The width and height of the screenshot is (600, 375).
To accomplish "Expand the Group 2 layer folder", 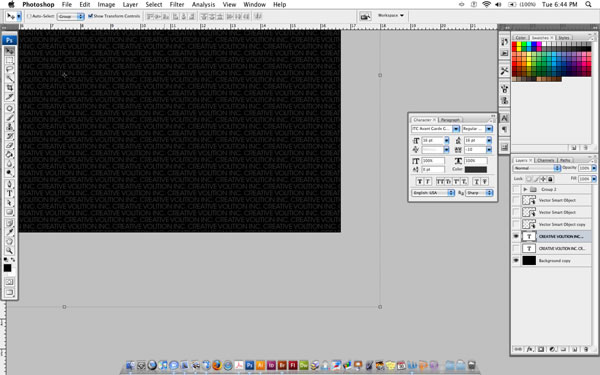I will [x=525, y=189].
